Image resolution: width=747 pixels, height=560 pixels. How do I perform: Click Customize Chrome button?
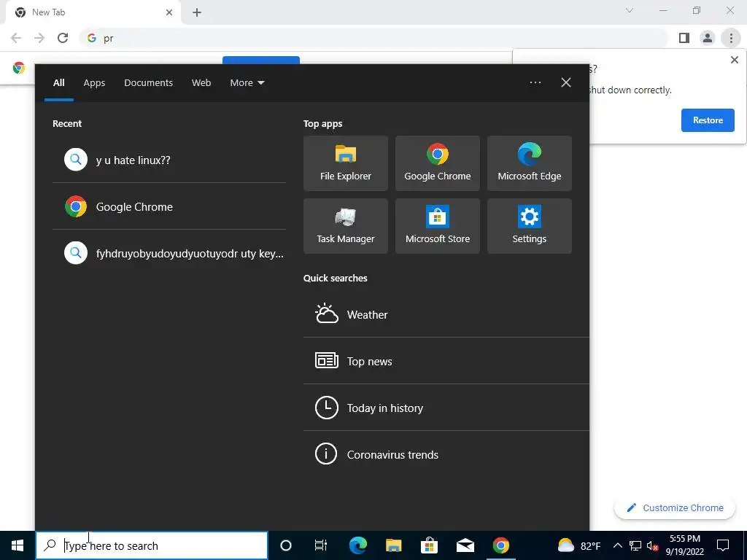pyautogui.click(x=675, y=507)
